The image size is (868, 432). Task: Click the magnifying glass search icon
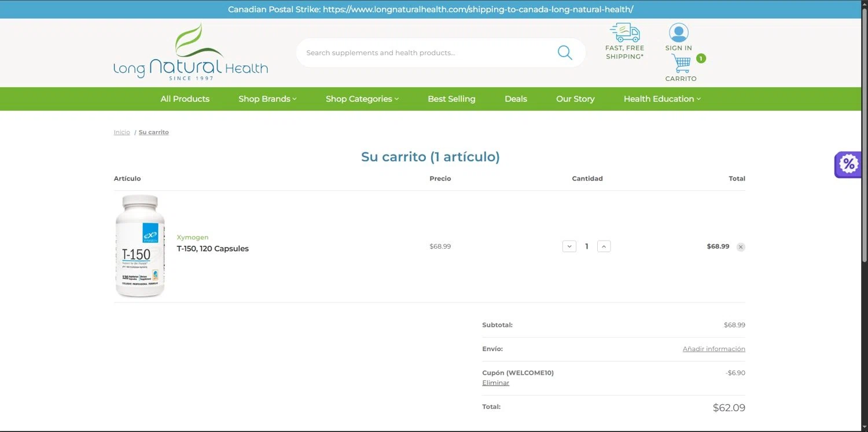coord(565,53)
